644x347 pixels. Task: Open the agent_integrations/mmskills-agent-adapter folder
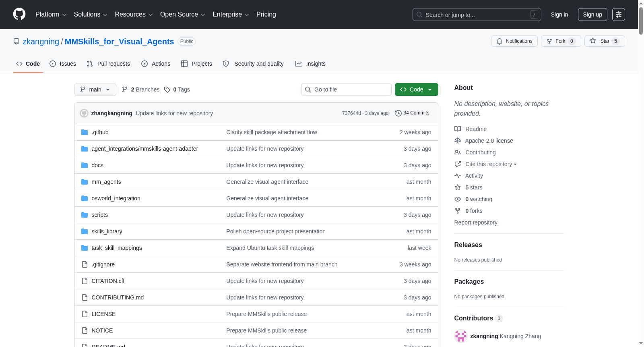(145, 149)
